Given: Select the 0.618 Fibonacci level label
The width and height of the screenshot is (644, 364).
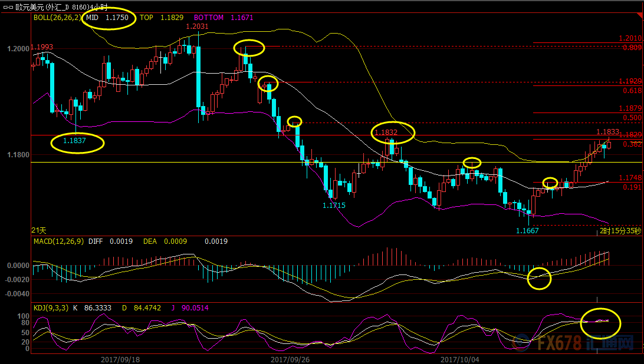Looking at the screenshot, I should pyautogui.click(x=632, y=91).
